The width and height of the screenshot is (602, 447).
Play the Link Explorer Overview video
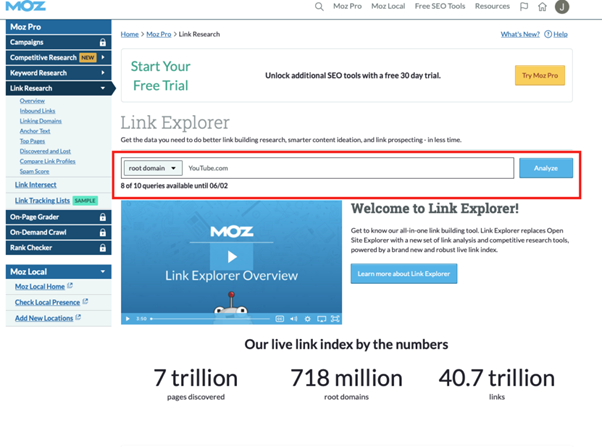[232, 257]
